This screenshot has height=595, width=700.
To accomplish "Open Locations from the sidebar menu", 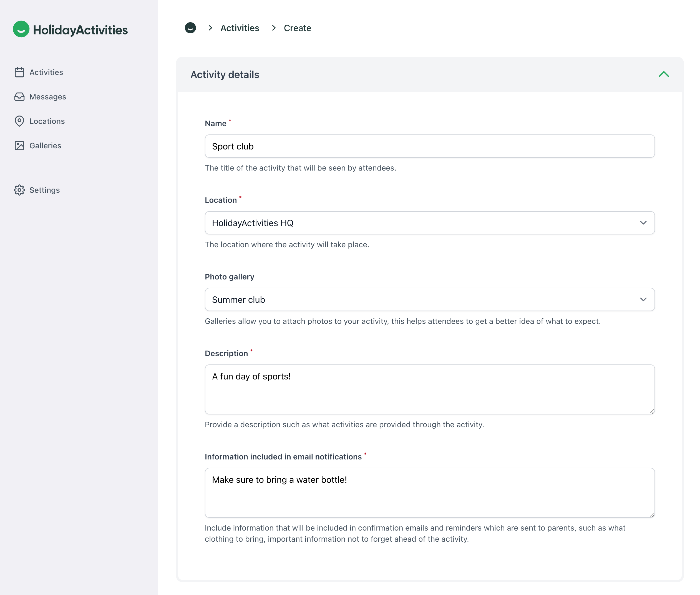I will coord(47,121).
